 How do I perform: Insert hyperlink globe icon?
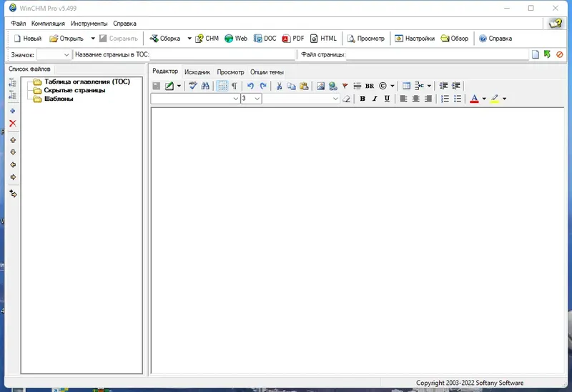coord(332,86)
